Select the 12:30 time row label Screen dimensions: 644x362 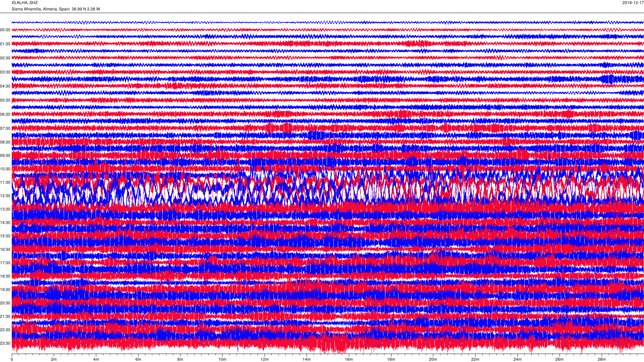5,196
